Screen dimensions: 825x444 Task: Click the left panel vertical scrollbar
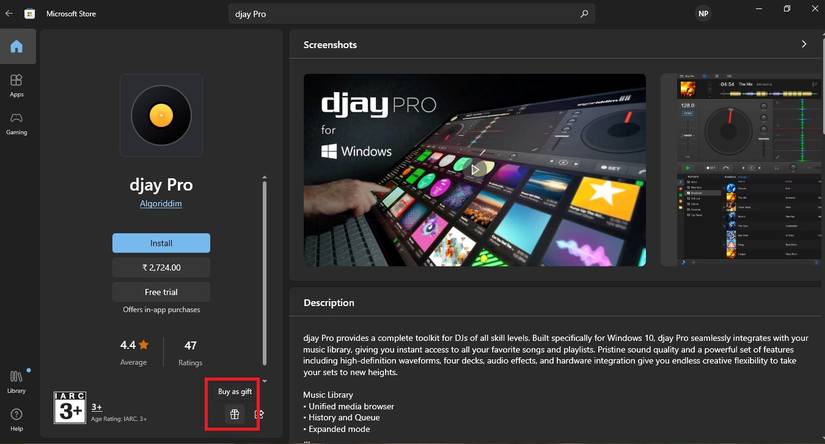(x=264, y=273)
